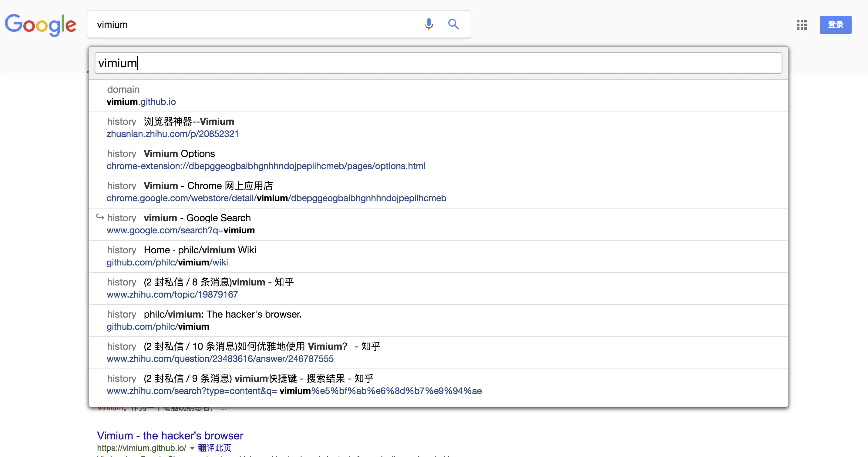Screen dimensions: 868x457
Task: Select 浏览器神器--Vimium history suggestion
Action: coord(189,122)
